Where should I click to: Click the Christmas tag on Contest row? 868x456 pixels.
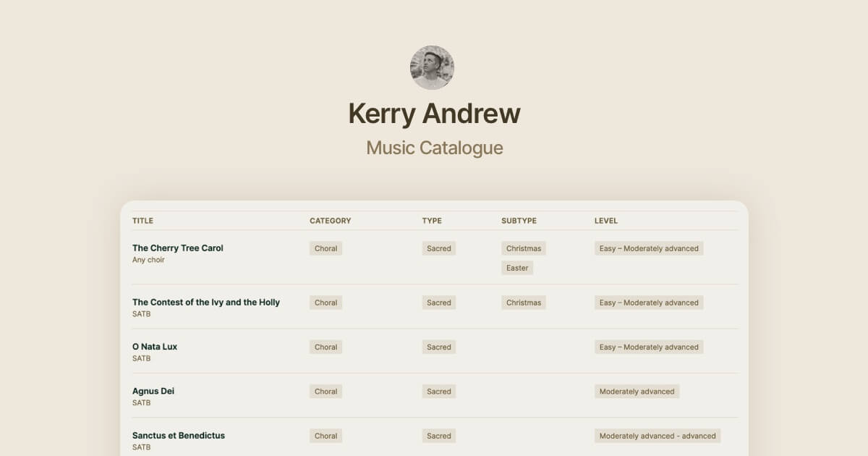(x=523, y=303)
